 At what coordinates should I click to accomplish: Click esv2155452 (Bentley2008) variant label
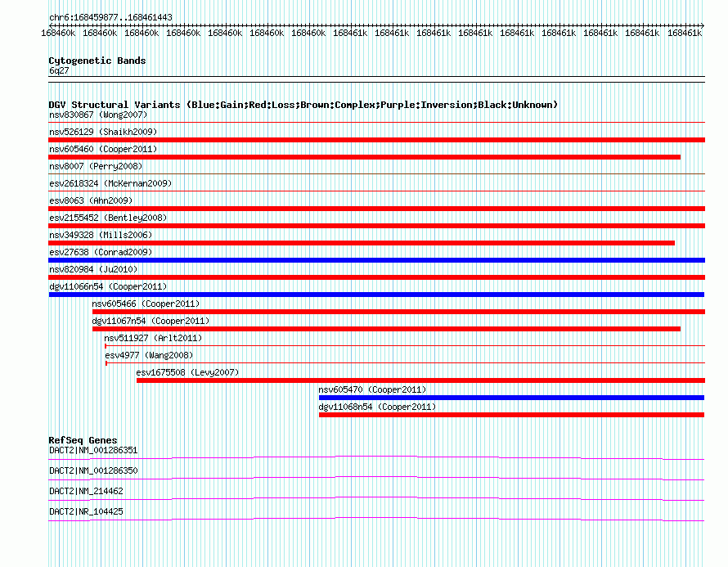point(108,218)
